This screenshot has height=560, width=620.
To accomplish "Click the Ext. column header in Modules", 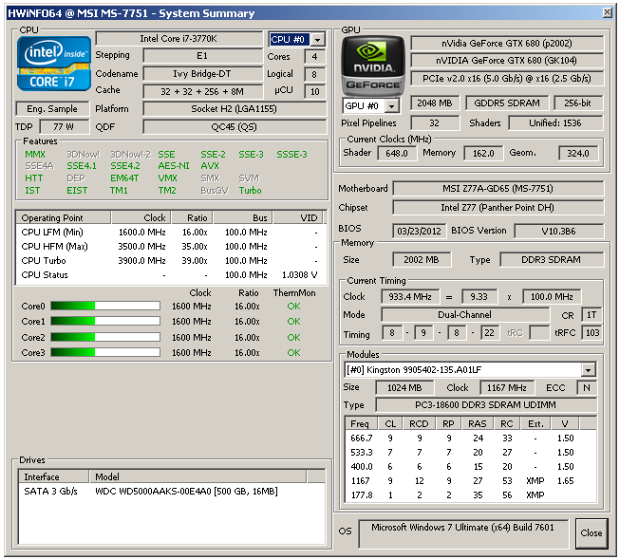I will click(x=536, y=424).
